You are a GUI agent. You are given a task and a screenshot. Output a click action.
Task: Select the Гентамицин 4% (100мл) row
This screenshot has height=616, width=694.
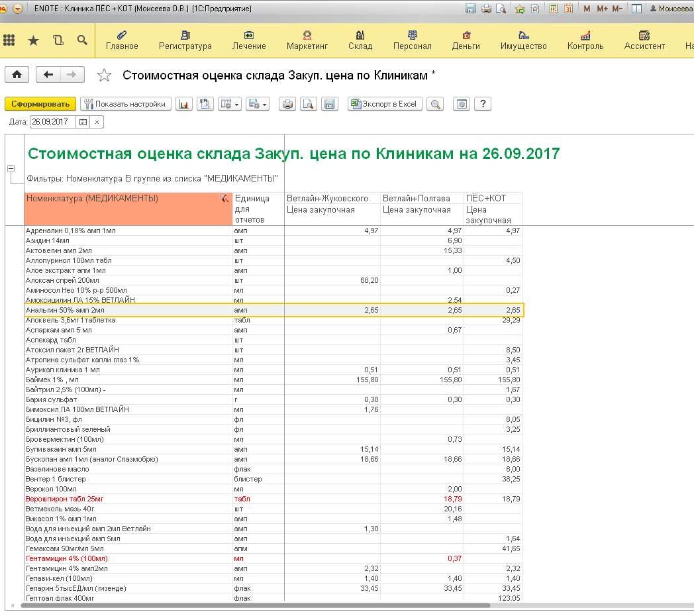[x=273, y=559]
